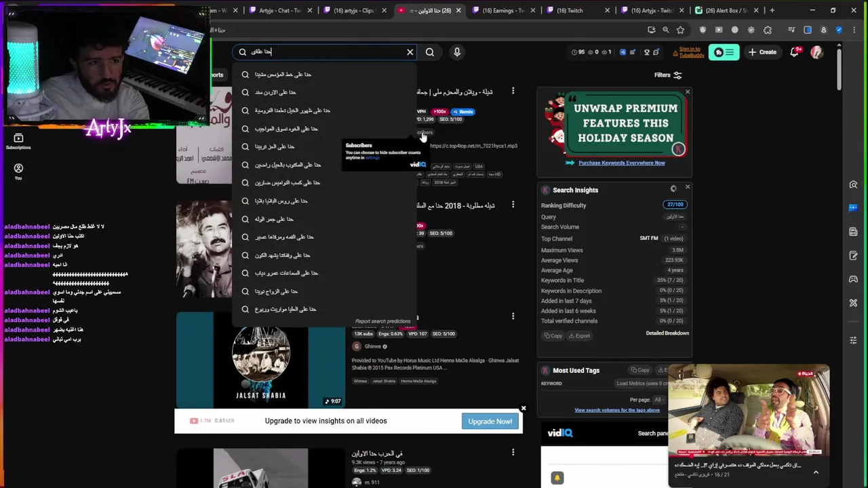Switch to the artyjx Clips tab
The width and height of the screenshot is (868, 488).
tap(354, 10)
